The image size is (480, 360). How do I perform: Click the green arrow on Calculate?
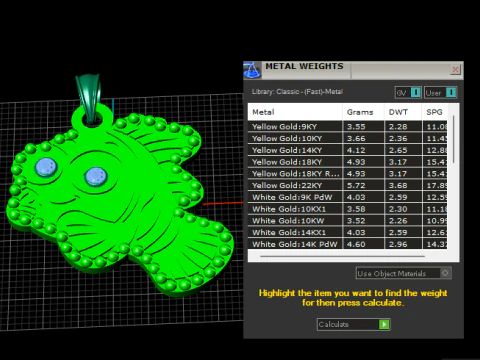tap(384, 324)
